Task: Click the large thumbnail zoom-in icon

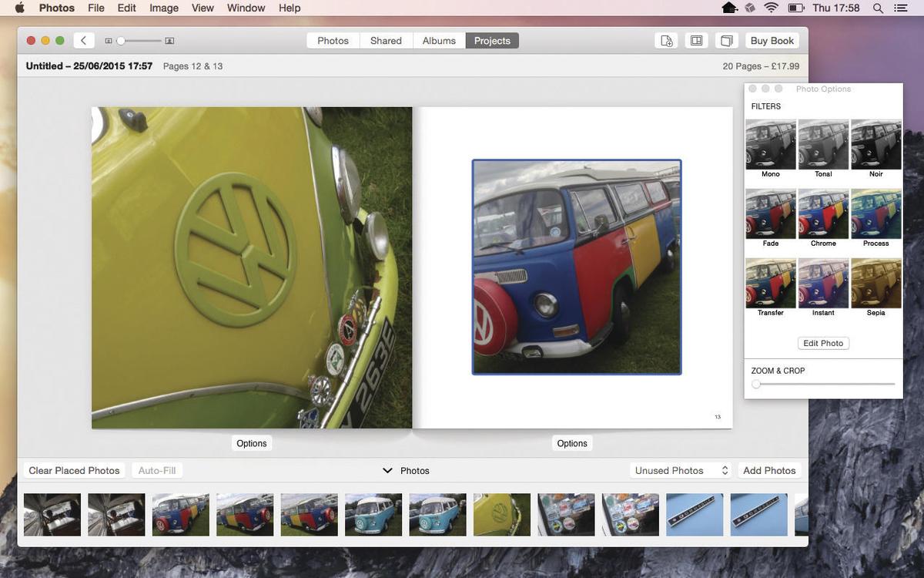Action: pos(169,41)
